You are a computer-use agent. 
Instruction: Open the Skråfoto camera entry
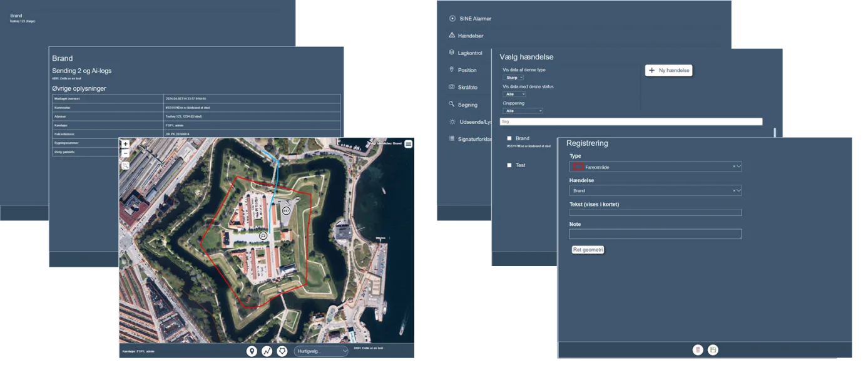[463, 87]
